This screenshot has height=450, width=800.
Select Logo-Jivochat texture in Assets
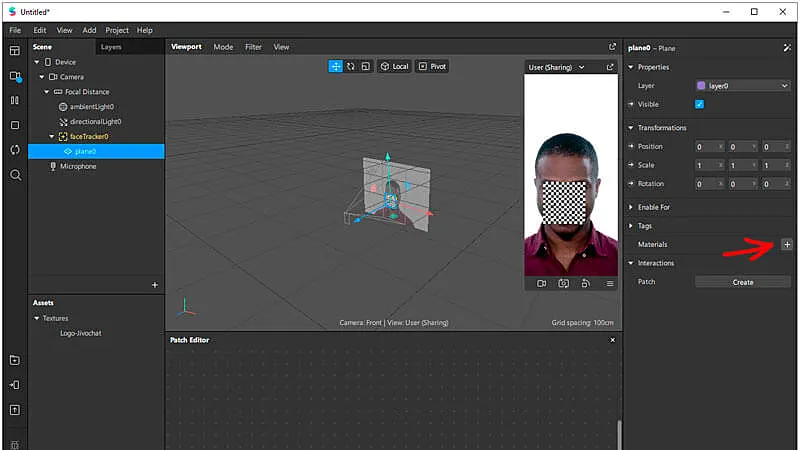point(81,333)
